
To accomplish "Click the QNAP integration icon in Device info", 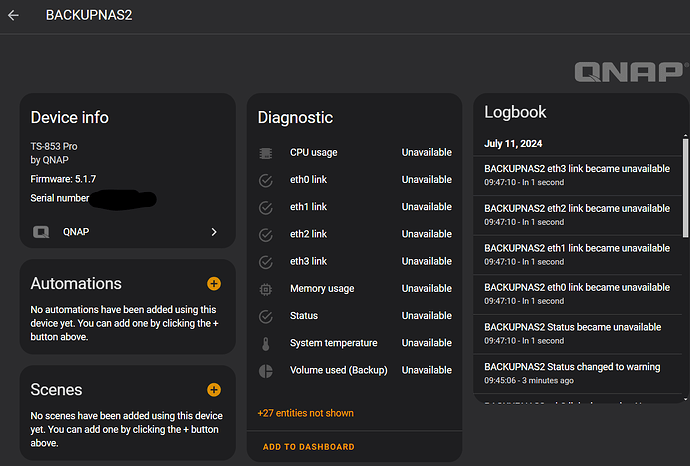I will 41,232.
